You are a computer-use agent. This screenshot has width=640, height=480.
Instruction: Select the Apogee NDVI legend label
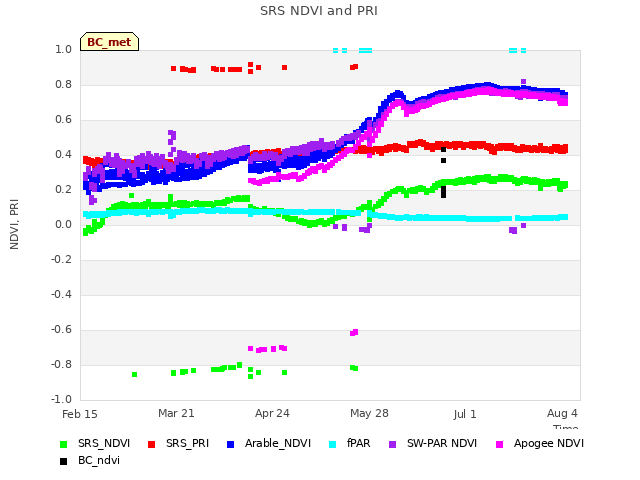click(x=549, y=444)
